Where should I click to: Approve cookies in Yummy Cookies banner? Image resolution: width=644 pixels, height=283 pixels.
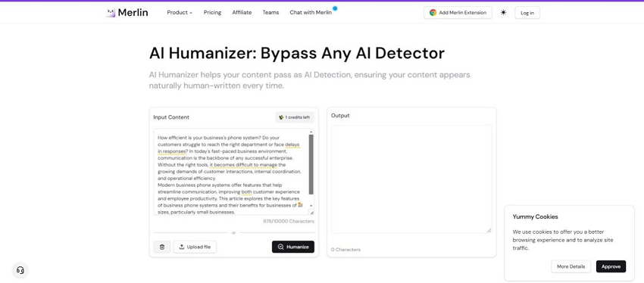click(x=611, y=266)
